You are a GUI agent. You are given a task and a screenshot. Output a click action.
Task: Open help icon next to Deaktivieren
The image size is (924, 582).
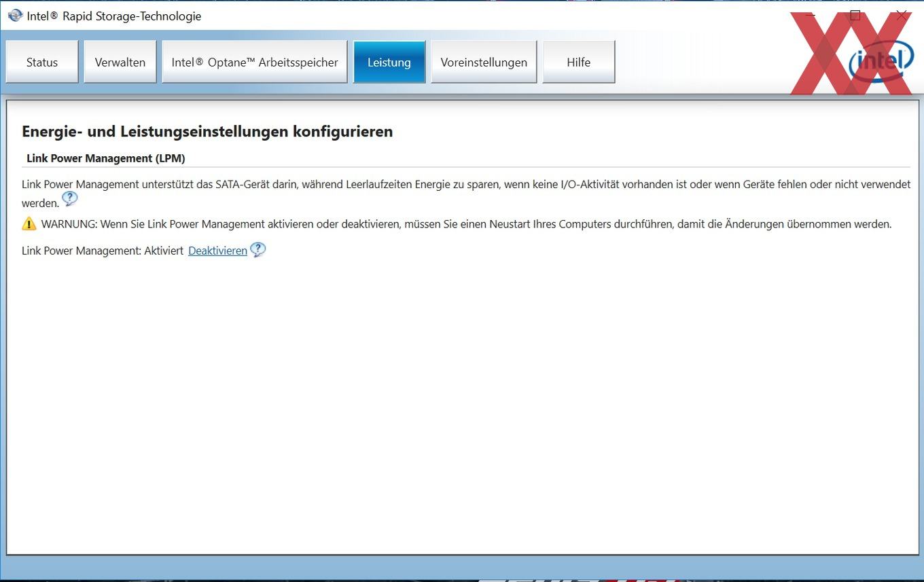point(258,250)
